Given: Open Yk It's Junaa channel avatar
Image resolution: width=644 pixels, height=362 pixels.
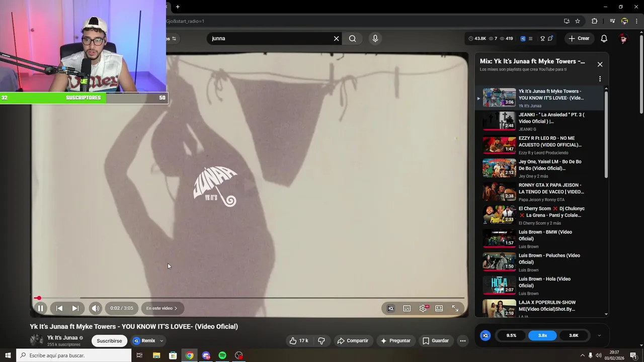Looking at the screenshot, I should 36,340.
